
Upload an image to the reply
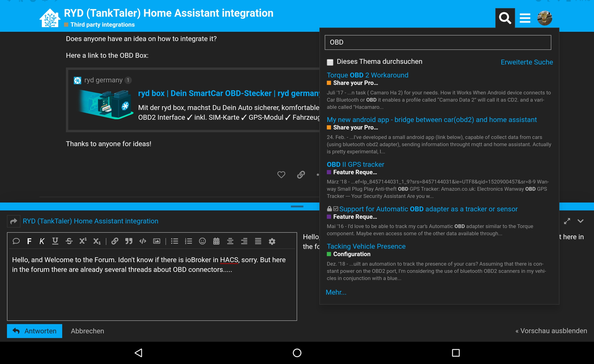point(156,241)
